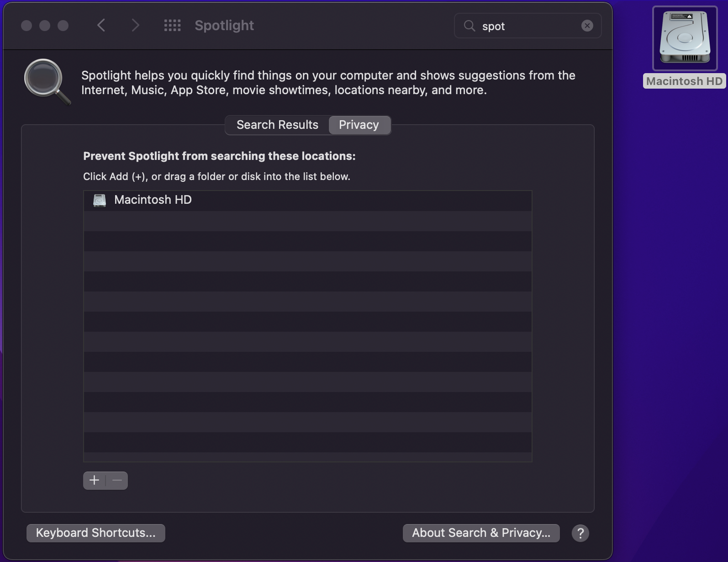The image size is (728, 562).
Task: Click the large Spotlight magnifying glass icon
Action: click(47, 82)
